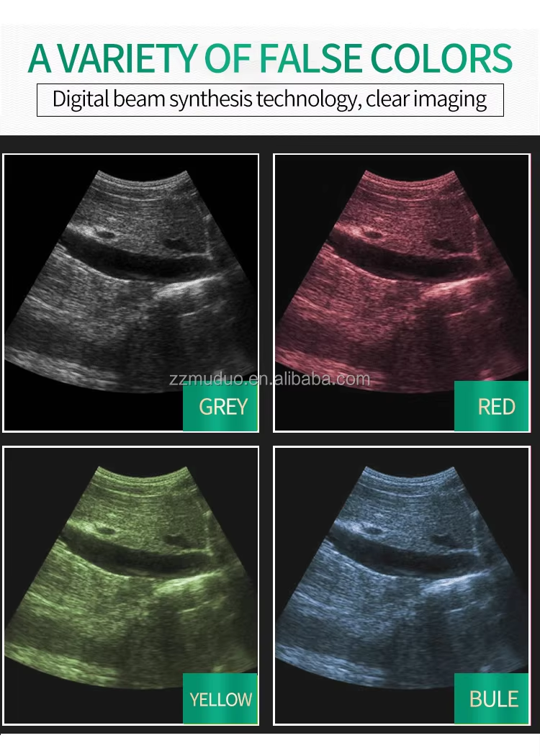Click the blue ultrasound image thumbnail
The height and width of the screenshot is (756, 540).
point(402,585)
